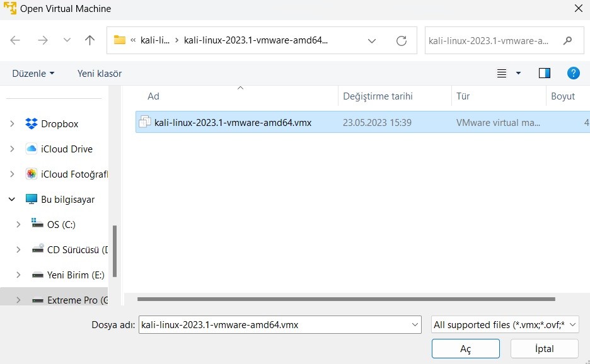Navigate back with the left arrow
The width and height of the screenshot is (590, 364).
click(x=15, y=40)
